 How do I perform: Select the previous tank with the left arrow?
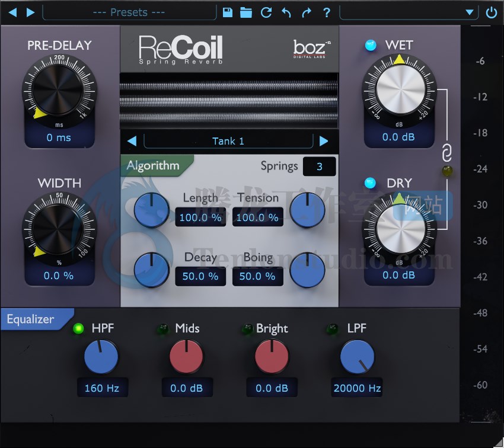point(132,141)
